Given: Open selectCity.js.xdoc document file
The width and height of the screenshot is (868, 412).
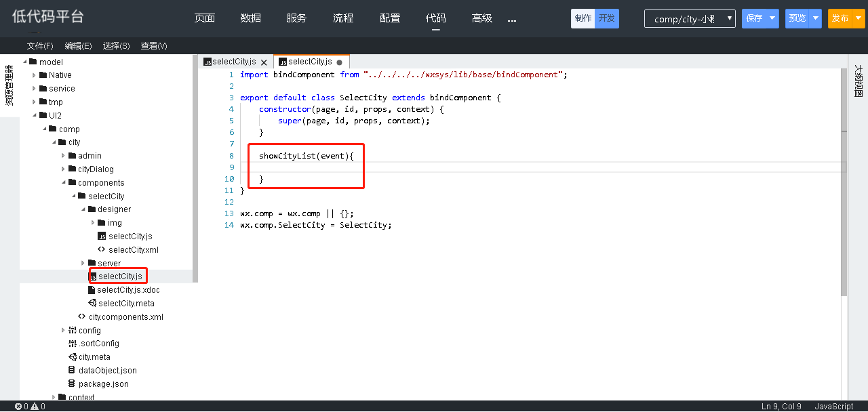Looking at the screenshot, I should (x=128, y=290).
